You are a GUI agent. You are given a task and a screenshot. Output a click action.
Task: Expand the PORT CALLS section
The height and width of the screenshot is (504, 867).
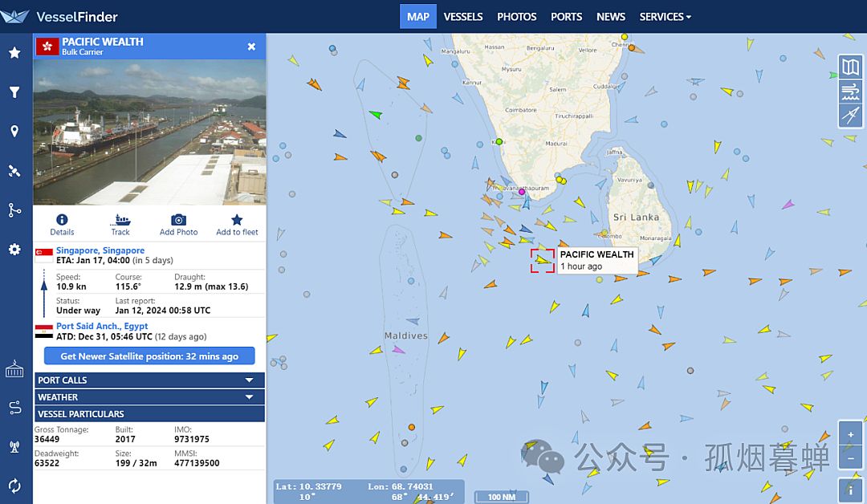[149, 380]
